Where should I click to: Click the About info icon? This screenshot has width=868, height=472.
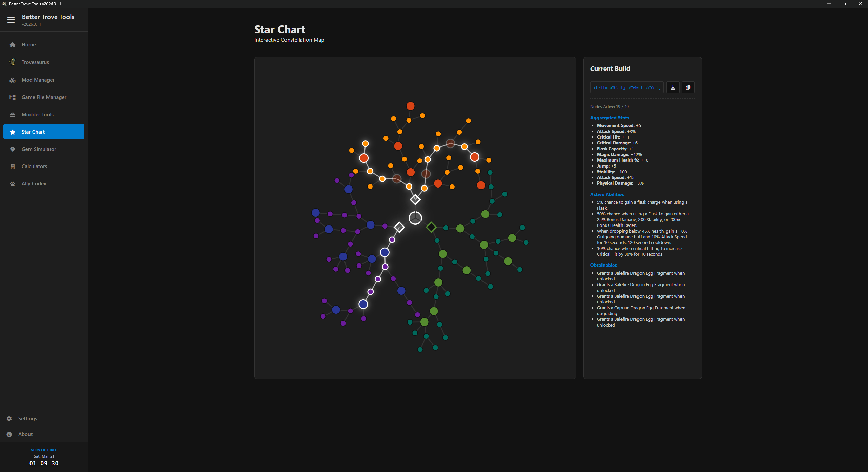coord(8,434)
